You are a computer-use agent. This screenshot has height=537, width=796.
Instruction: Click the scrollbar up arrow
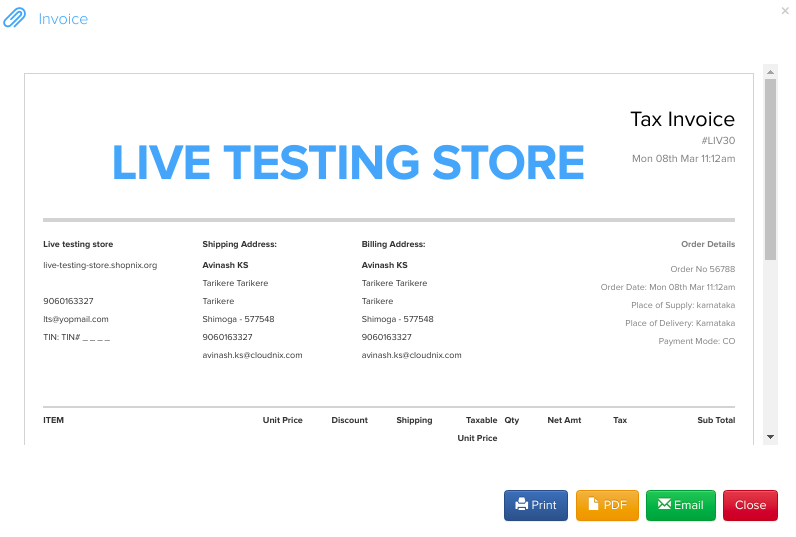tap(771, 72)
